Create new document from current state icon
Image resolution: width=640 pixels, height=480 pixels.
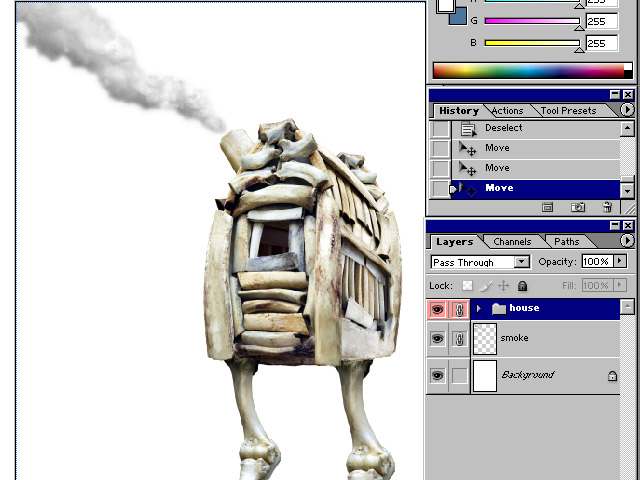548,207
